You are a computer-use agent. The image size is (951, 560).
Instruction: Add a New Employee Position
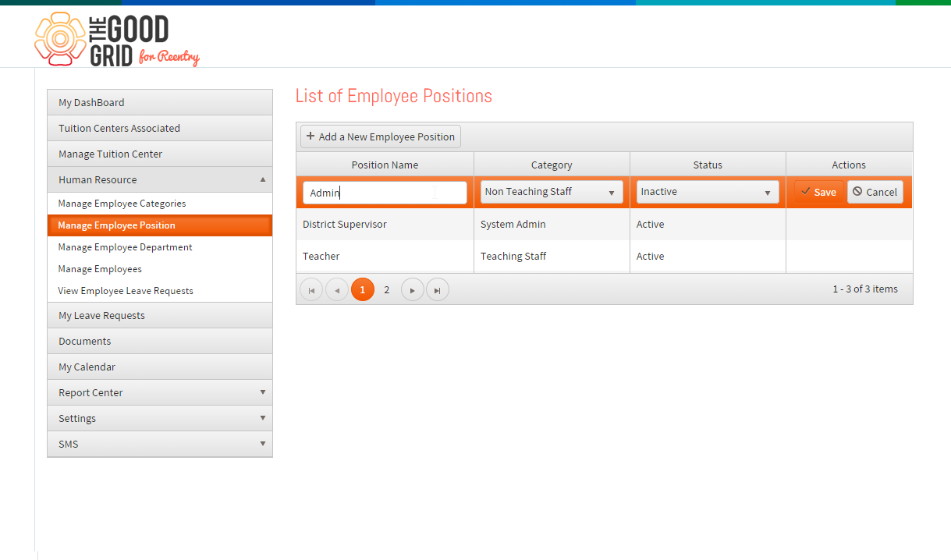[x=381, y=136]
